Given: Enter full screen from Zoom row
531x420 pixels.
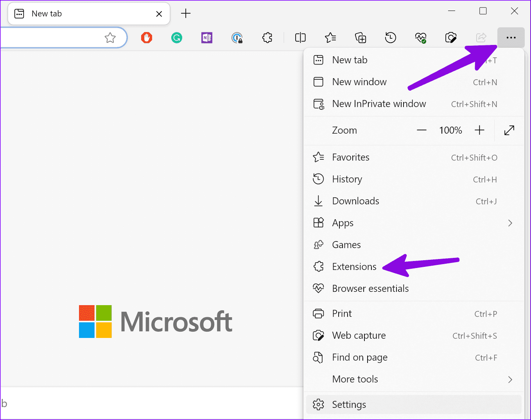Looking at the screenshot, I should pos(509,130).
